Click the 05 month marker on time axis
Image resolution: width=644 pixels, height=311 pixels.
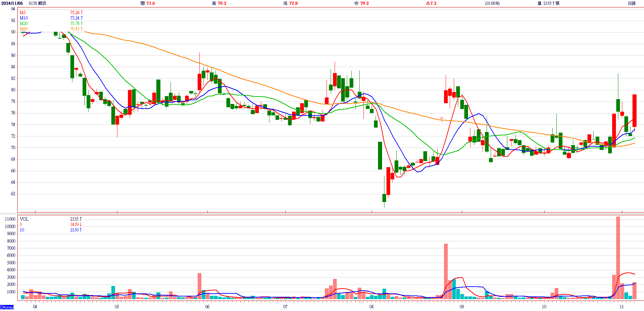(117, 307)
